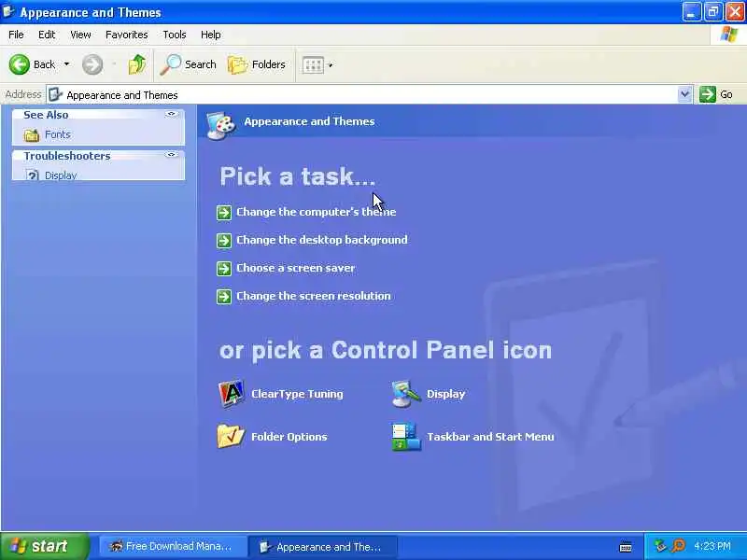Toggle the Folders pane button

(x=256, y=64)
